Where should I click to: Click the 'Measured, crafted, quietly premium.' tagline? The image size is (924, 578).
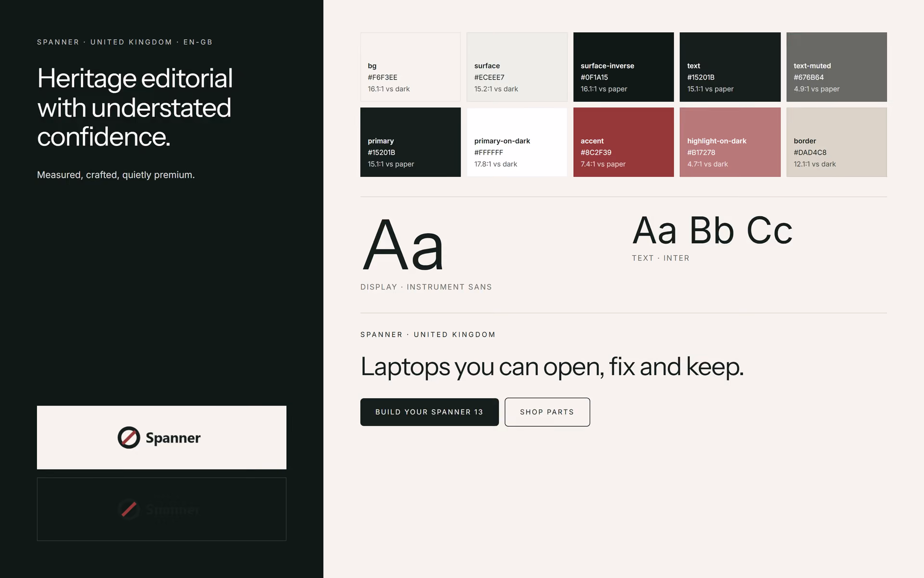coord(116,175)
